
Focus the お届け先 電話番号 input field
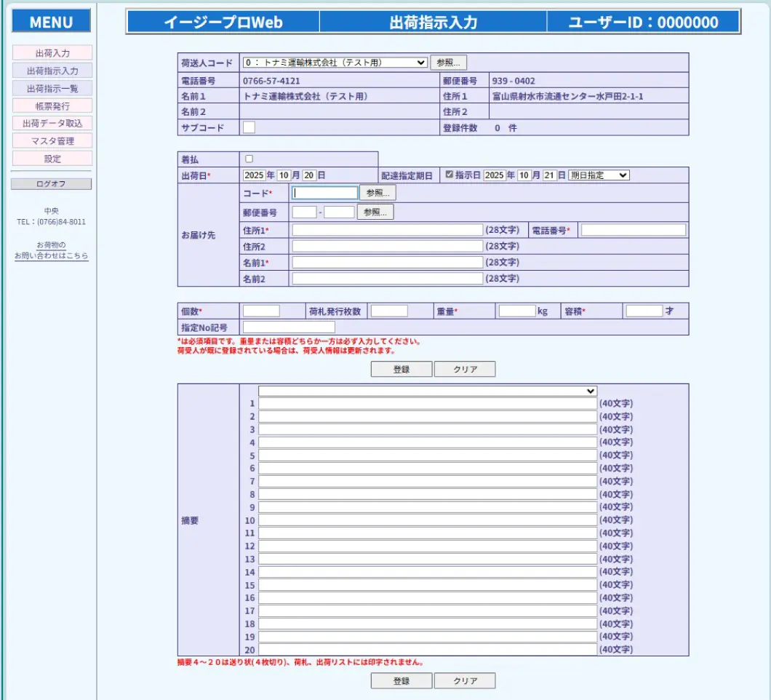(x=633, y=230)
